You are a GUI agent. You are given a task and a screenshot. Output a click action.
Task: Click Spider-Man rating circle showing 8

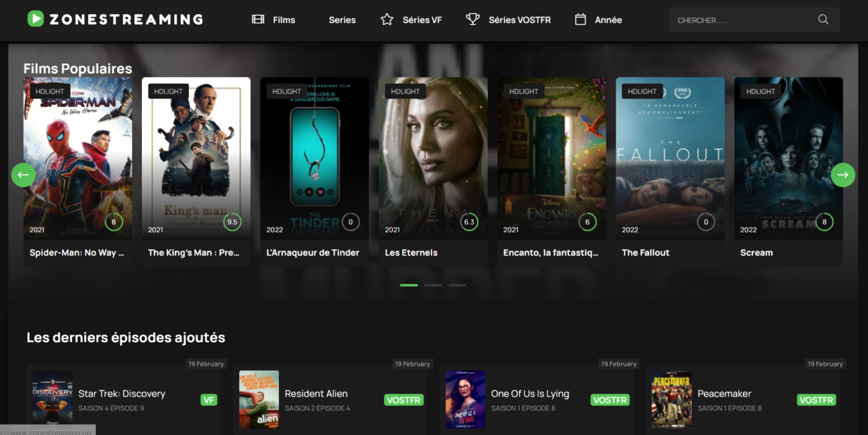[x=113, y=222]
